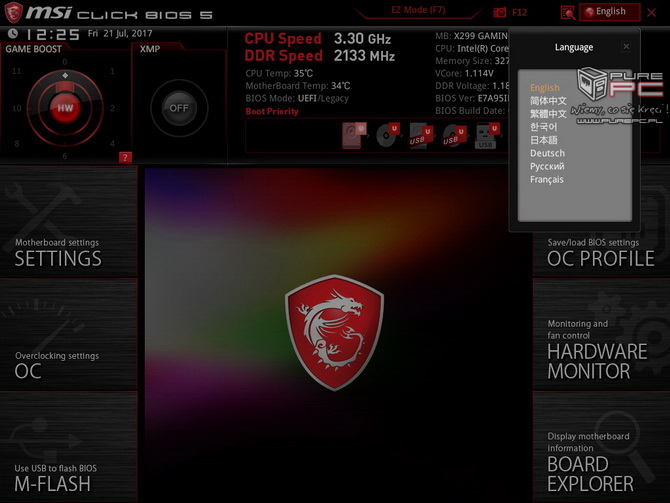
Task: Click the clock time 12:25
Action: [x=53, y=34]
